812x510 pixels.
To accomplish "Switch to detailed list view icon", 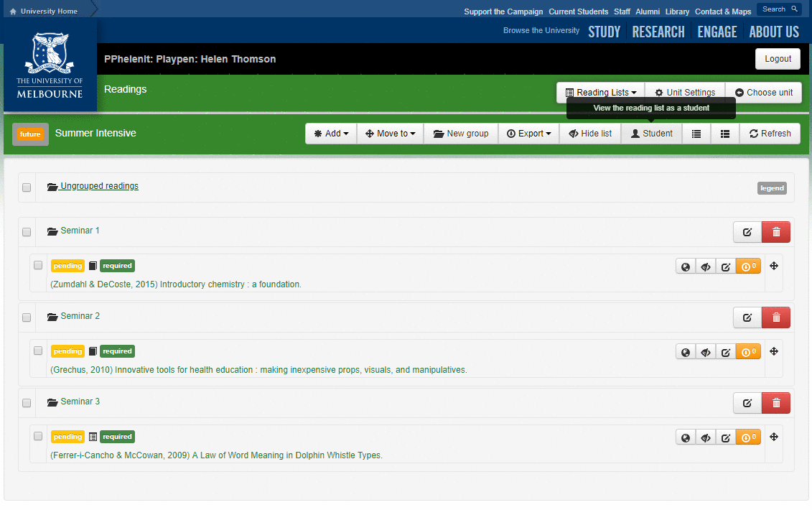I will pyautogui.click(x=725, y=134).
